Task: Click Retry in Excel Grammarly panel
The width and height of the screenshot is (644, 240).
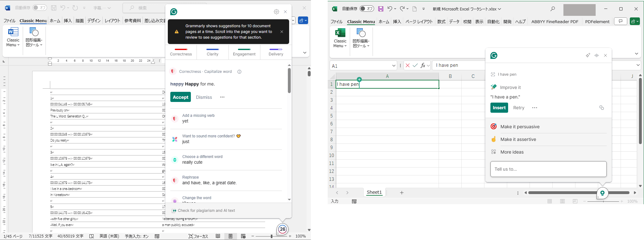Action: coord(519,108)
